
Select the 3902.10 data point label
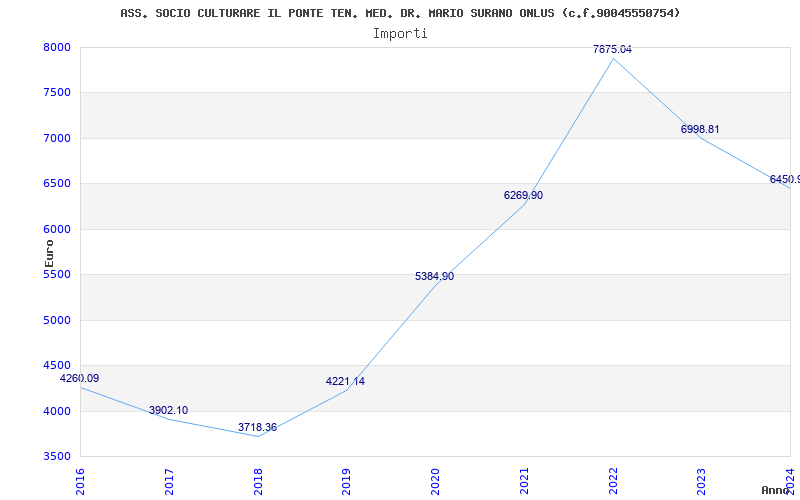[x=168, y=410]
